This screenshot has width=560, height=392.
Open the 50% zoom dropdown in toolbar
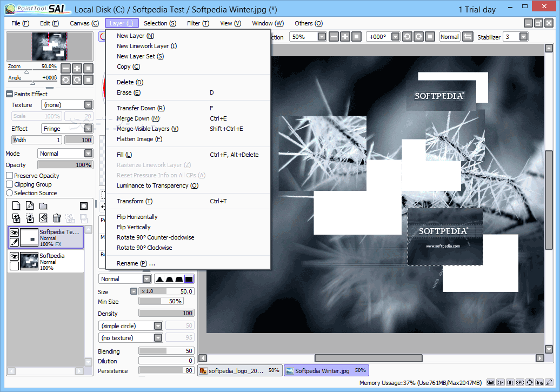pos(322,37)
